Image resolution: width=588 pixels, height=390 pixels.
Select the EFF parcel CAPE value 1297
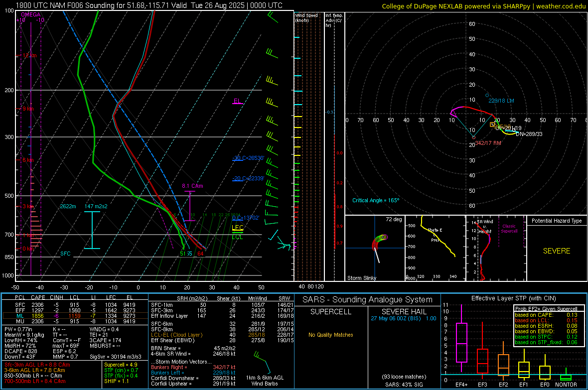click(x=37, y=310)
